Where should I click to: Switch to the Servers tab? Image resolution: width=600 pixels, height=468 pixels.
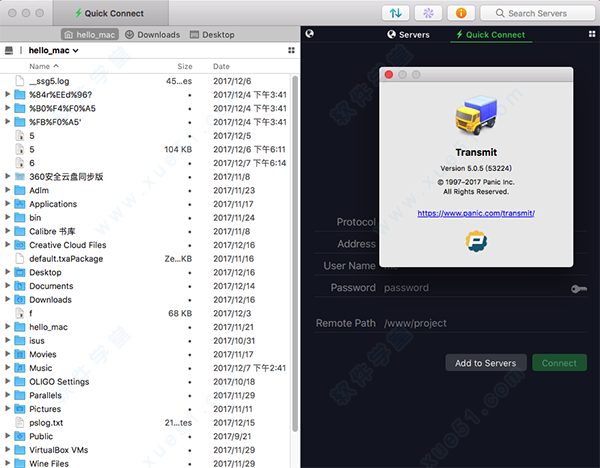pos(408,34)
